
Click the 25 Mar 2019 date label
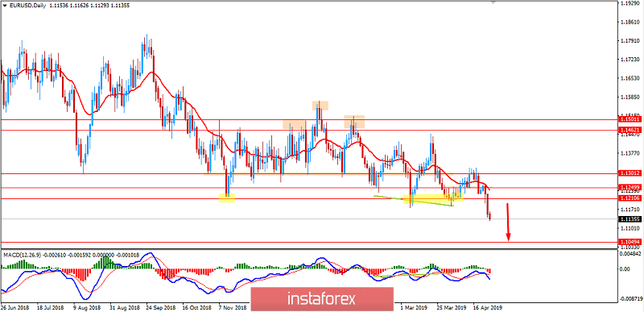pyautogui.click(x=451, y=307)
